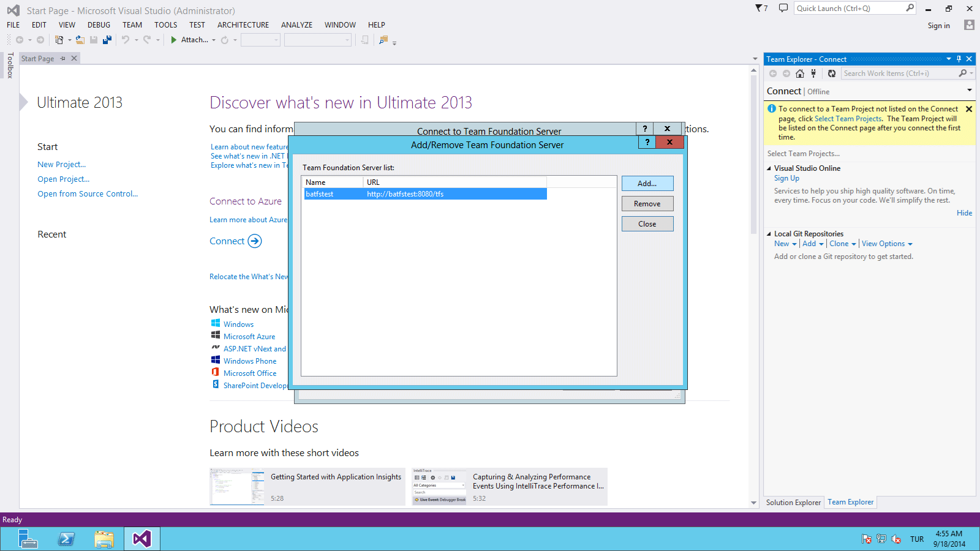Click the Connect to Team Projects plug icon
Screen dimensions: 980x551
pyautogui.click(x=813, y=73)
